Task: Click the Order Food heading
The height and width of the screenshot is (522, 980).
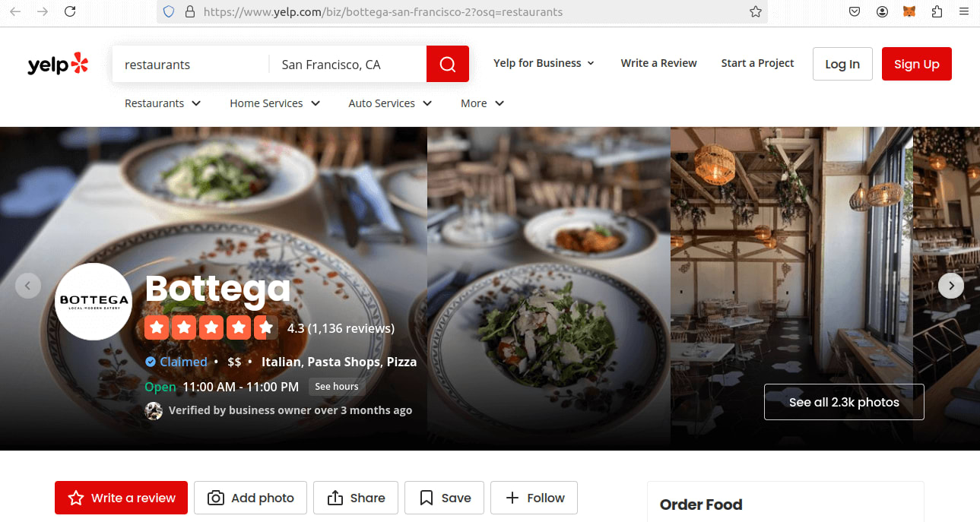Action: [701, 505]
